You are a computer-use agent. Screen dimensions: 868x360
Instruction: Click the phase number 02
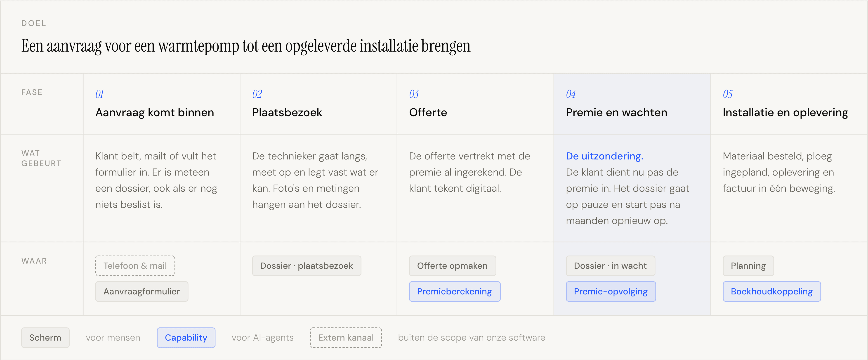click(x=257, y=94)
